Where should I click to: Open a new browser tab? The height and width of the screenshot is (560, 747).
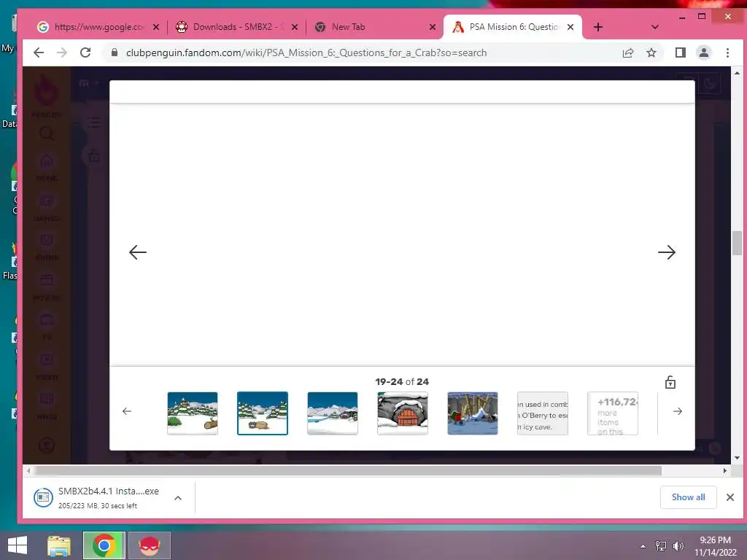(598, 27)
